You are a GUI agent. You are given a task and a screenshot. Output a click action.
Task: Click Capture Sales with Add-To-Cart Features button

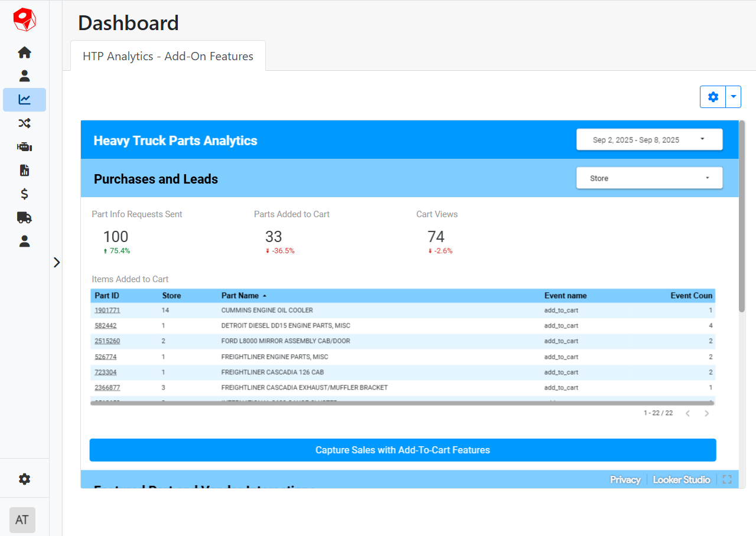pyautogui.click(x=403, y=450)
